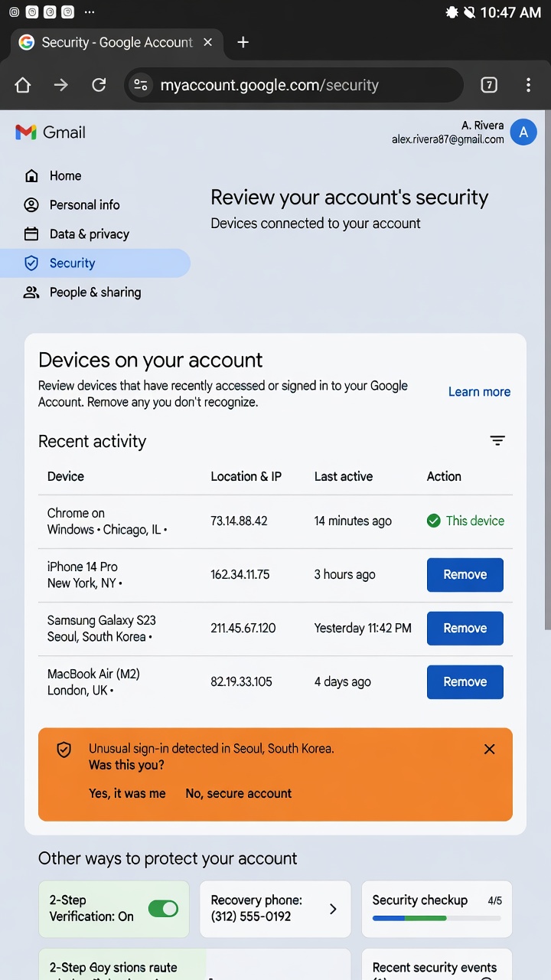Click the Last active column header
Image resolution: width=551 pixels, height=980 pixels.
(x=344, y=476)
